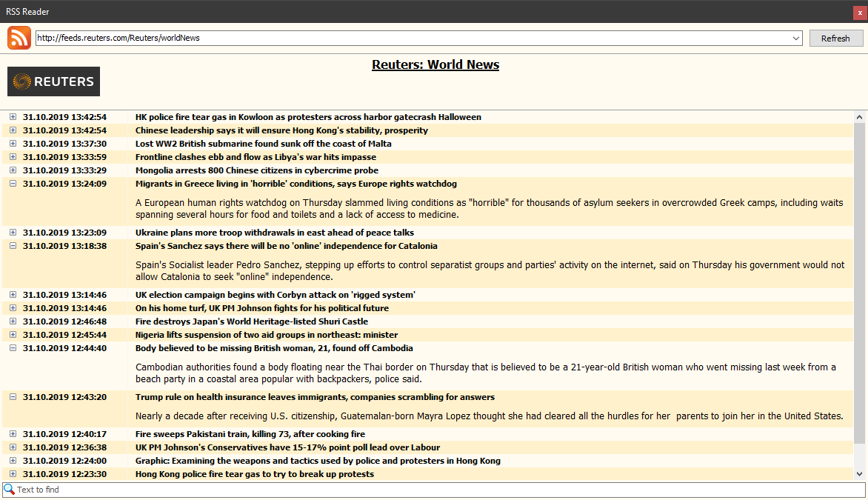Open headline Fire destroys Japan's Shuri Castle

tap(252, 321)
